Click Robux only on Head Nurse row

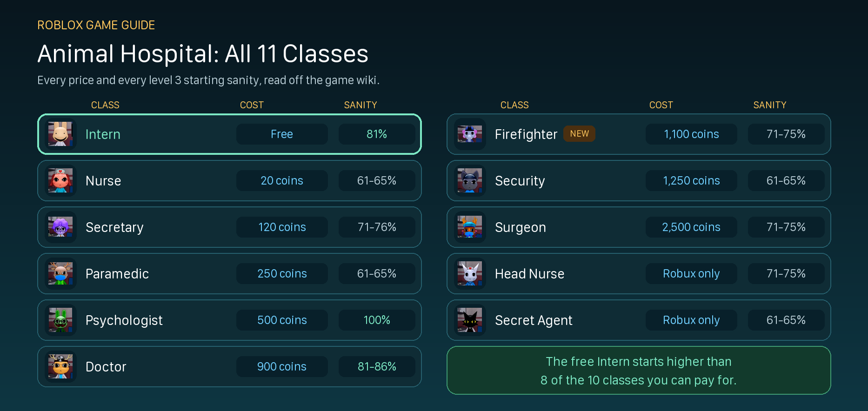[x=691, y=273]
